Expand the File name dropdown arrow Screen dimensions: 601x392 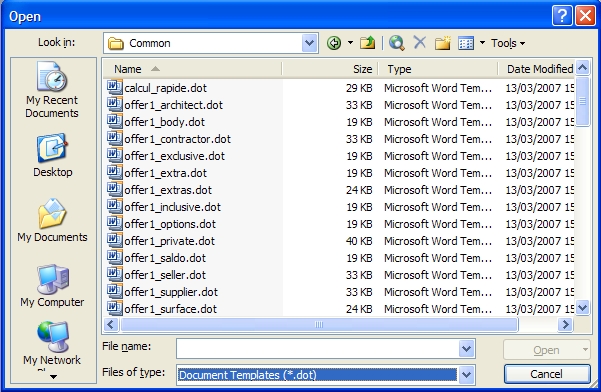click(x=466, y=349)
